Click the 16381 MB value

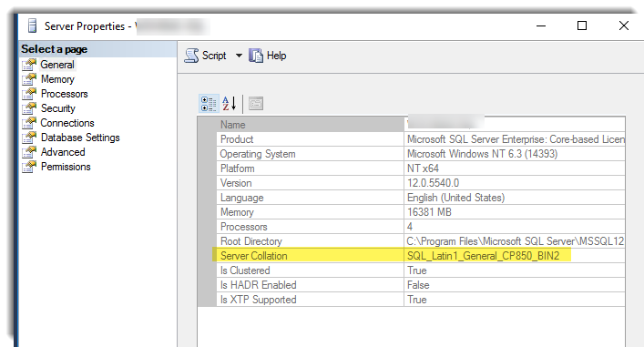coord(429,212)
